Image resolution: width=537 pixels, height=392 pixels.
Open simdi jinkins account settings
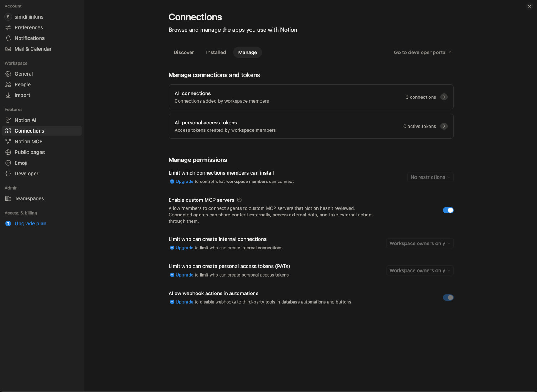[42, 17]
